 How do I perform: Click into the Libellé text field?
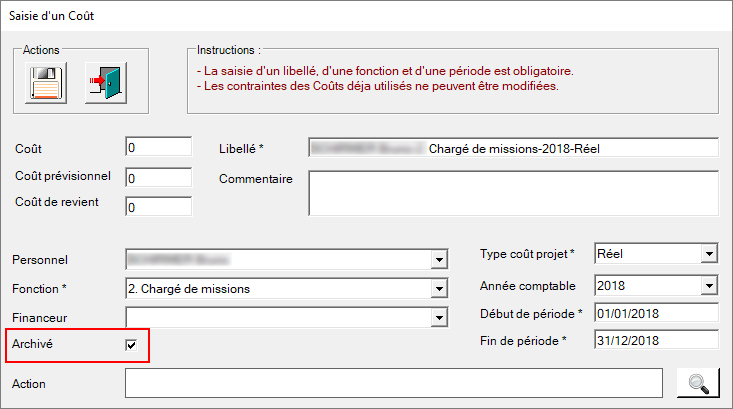pos(513,148)
